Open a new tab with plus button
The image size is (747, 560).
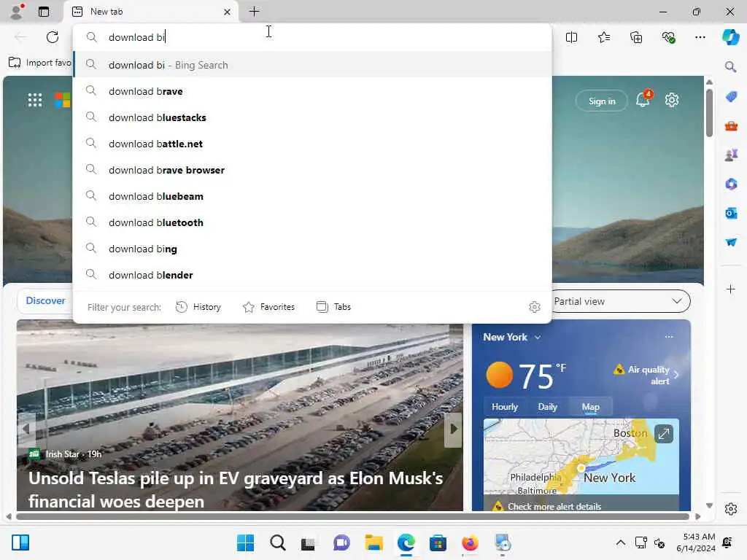[x=255, y=12]
